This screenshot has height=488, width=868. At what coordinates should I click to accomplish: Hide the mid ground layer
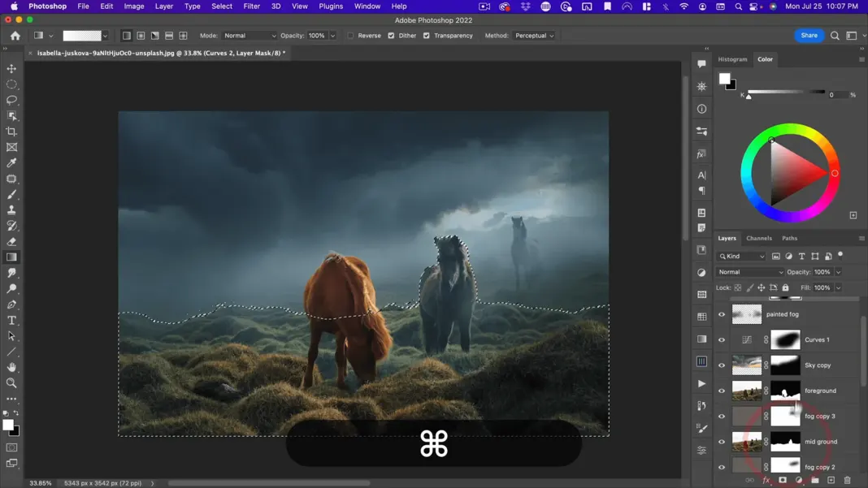pos(722,442)
